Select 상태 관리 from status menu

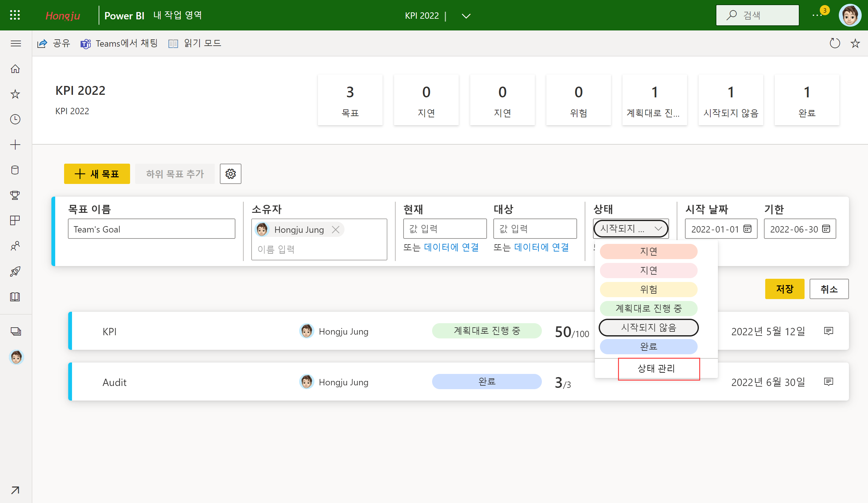(656, 369)
